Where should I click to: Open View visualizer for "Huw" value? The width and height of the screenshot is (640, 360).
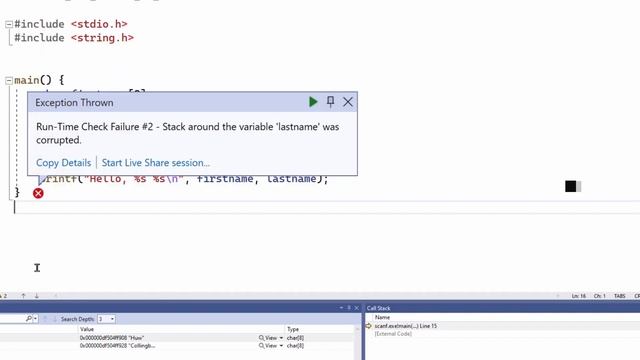click(x=268, y=338)
